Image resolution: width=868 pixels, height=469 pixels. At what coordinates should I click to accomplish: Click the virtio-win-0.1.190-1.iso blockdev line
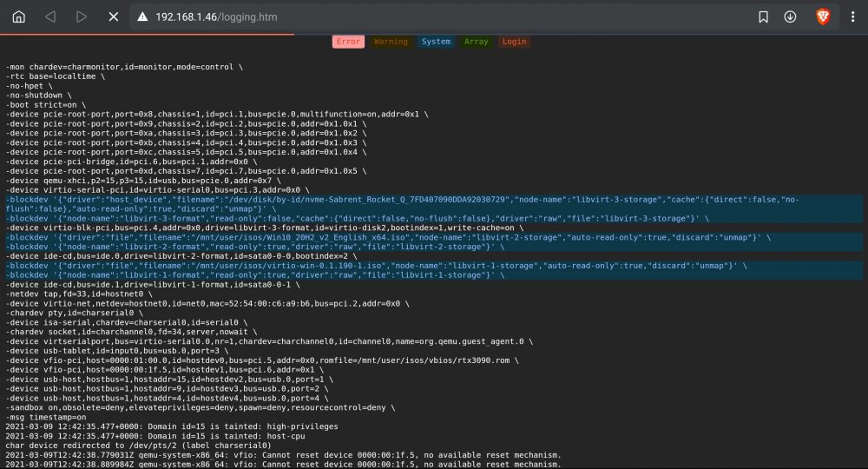pos(434,266)
